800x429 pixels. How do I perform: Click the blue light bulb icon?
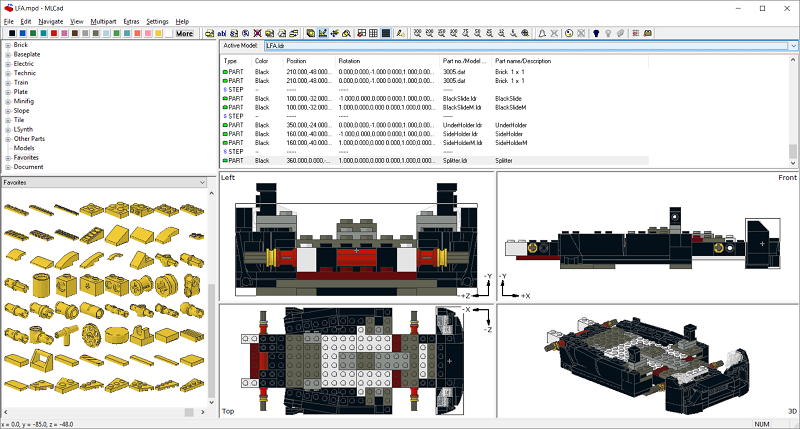(x=596, y=33)
